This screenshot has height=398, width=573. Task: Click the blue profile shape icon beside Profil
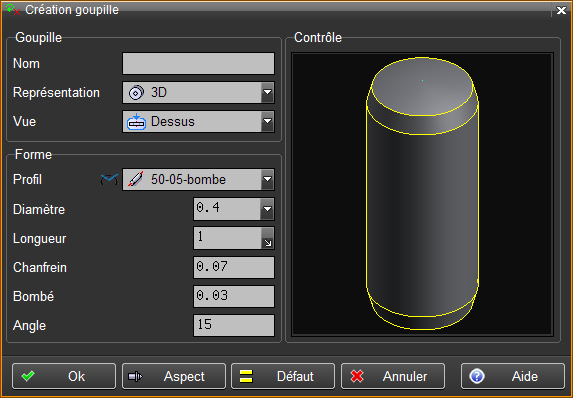click(109, 179)
